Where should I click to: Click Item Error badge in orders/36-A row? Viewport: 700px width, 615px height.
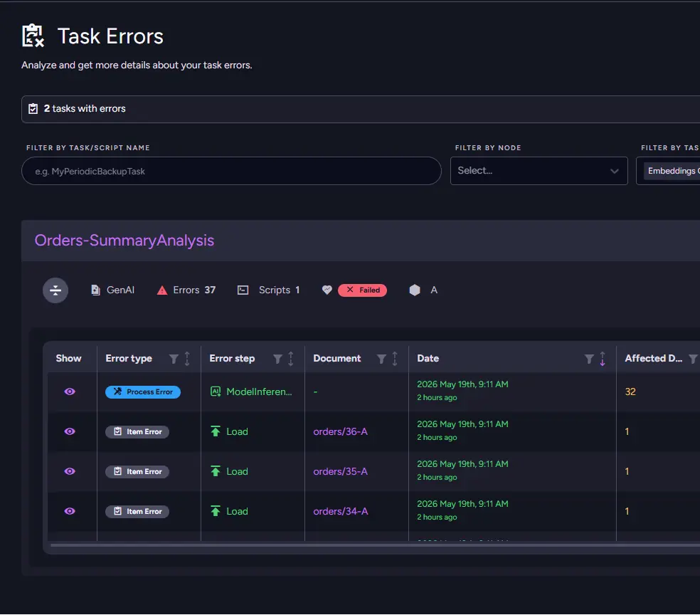tap(137, 431)
